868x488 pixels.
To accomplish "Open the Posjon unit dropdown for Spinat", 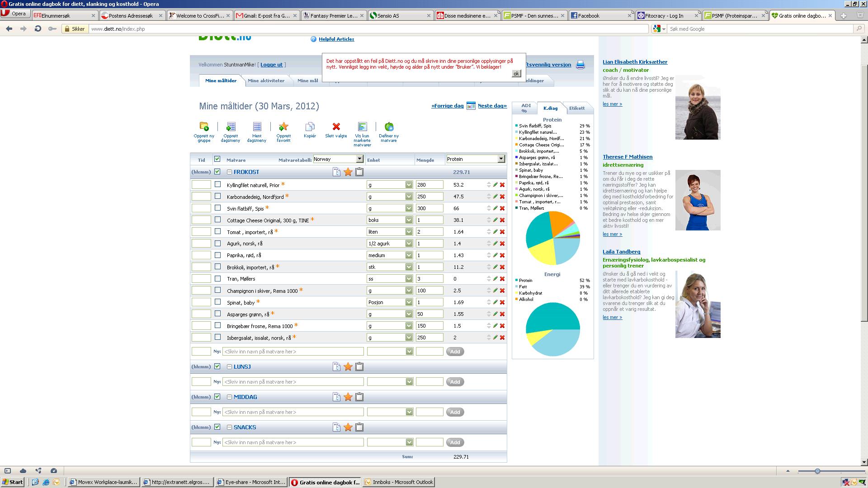I will pyautogui.click(x=390, y=302).
